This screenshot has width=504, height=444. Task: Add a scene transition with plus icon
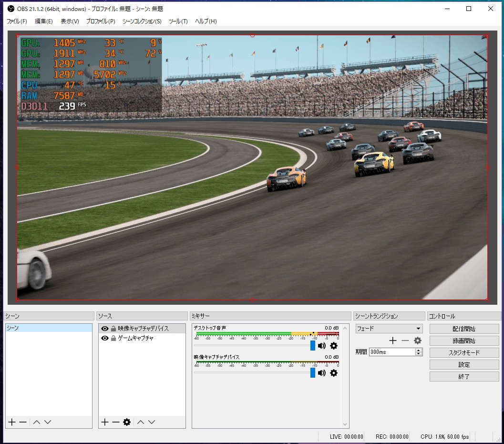click(393, 341)
